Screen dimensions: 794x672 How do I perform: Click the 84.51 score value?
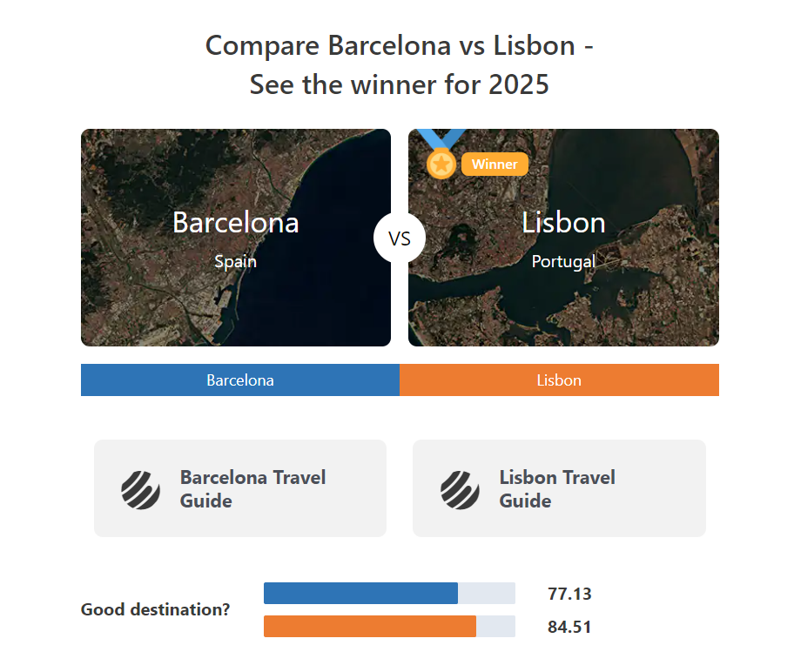[569, 627]
